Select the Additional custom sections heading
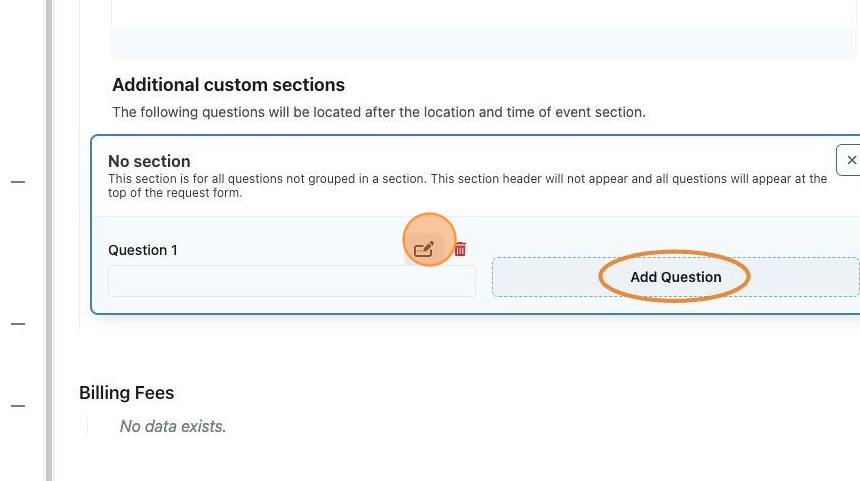 tap(228, 85)
